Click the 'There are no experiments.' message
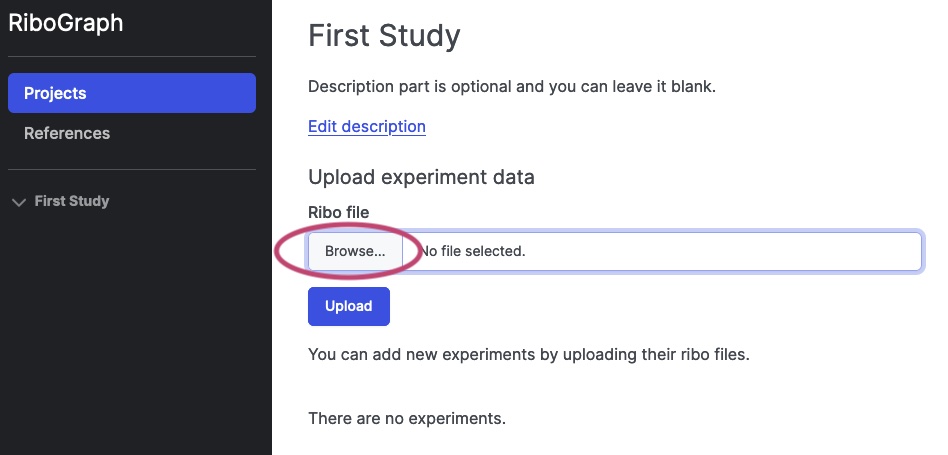 point(407,418)
